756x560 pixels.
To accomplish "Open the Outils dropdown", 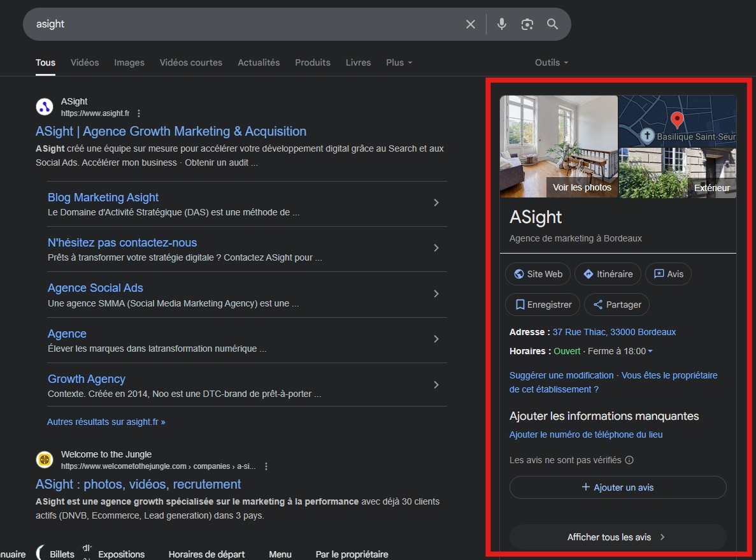I will tap(552, 62).
